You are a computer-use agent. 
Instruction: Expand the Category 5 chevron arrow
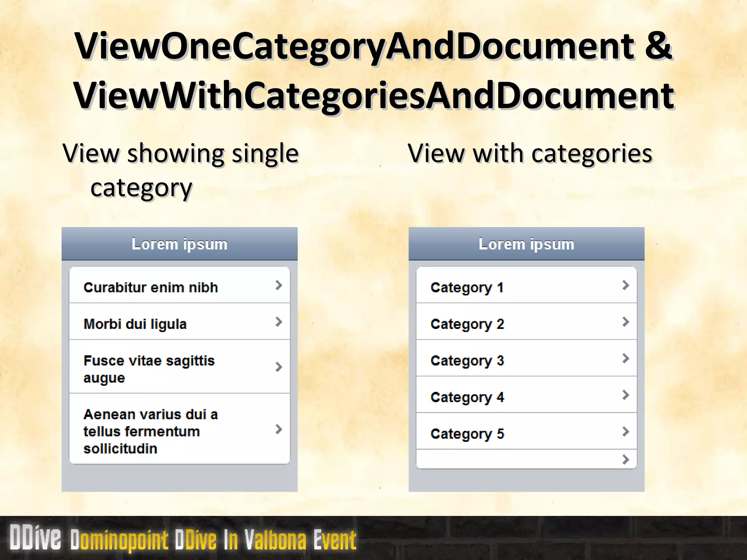(x=626, y=432)
